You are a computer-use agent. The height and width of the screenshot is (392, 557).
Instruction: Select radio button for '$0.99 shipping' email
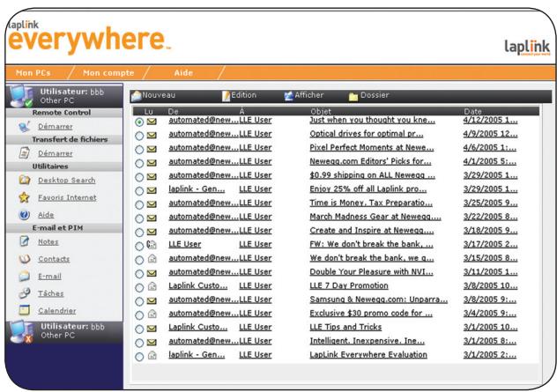pyautogui.click(x=139, y=177)
